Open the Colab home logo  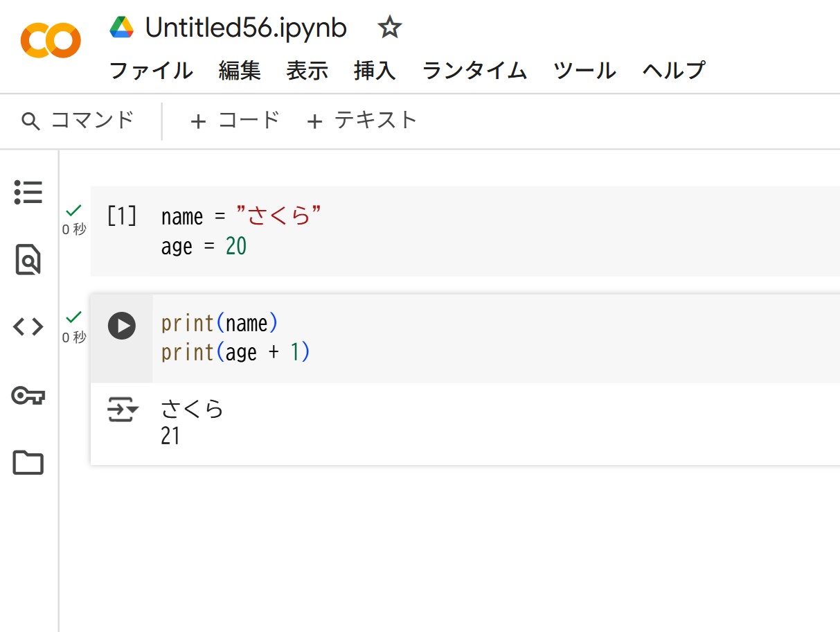coord(51,41)
